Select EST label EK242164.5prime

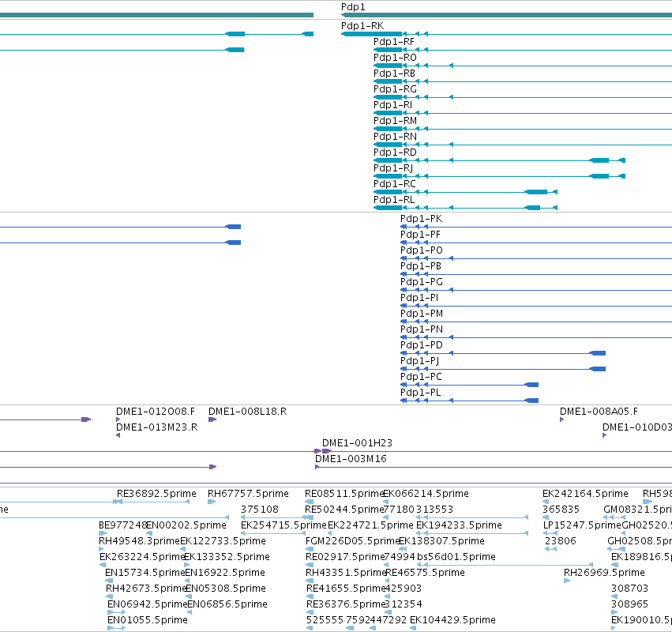[585, 494]
